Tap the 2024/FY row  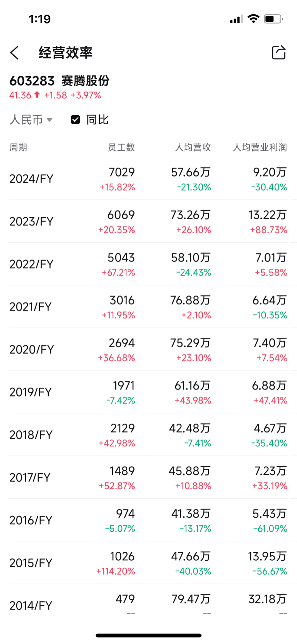tap(148, 179)
